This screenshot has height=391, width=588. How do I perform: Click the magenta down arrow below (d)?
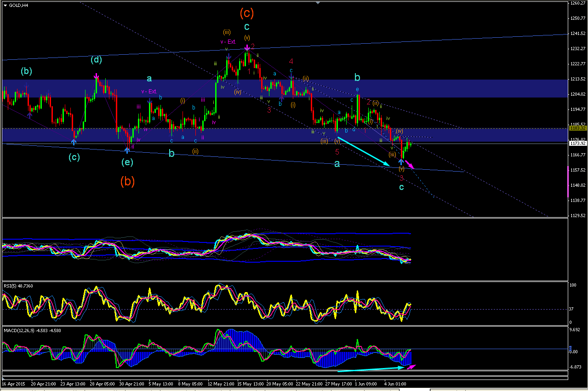point(96,76)
